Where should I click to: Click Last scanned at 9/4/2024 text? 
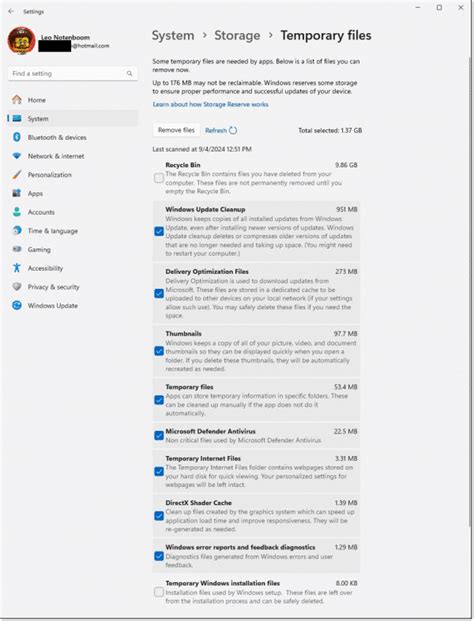click(202, 149)
